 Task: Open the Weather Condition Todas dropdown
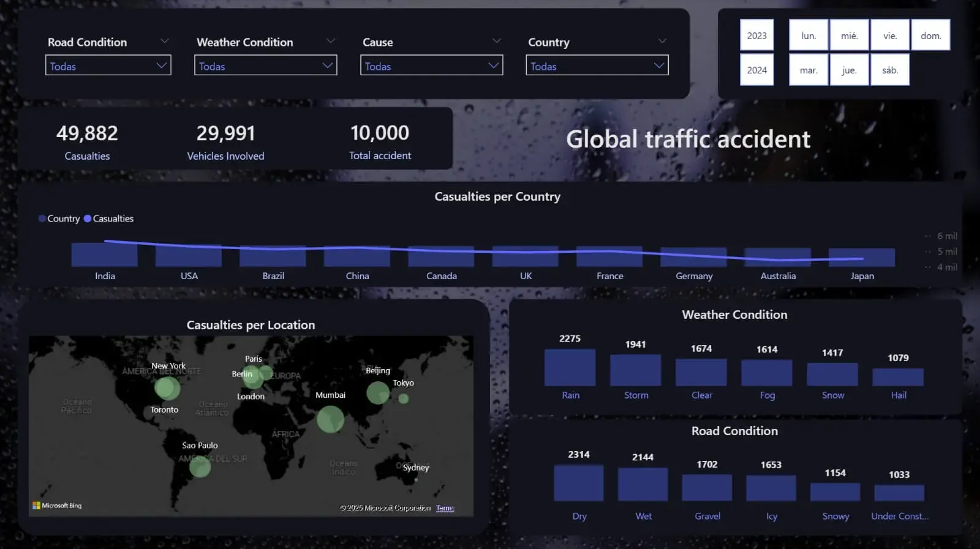click(265, 65)
